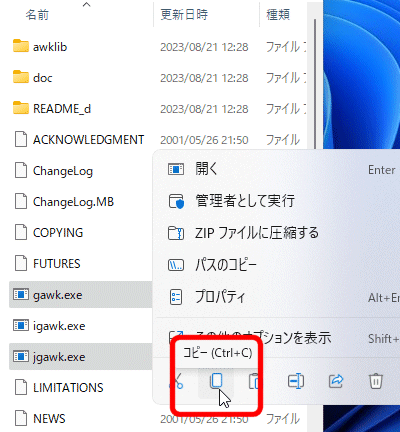The image size is (400, 432).
Task: Select the igawk.exe application icon
Action: [21, 326]
